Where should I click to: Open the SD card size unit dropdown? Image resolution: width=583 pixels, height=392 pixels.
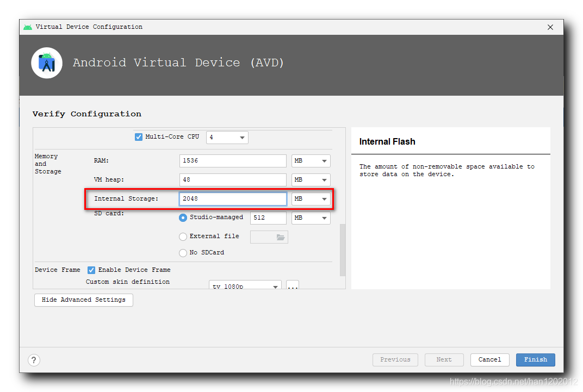tap(311, 217)
